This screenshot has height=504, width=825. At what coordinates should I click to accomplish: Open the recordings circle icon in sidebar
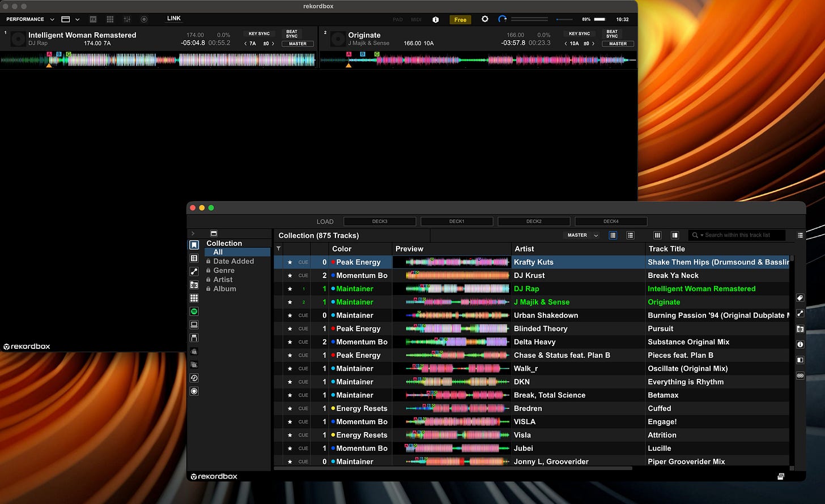click(194, 391)
